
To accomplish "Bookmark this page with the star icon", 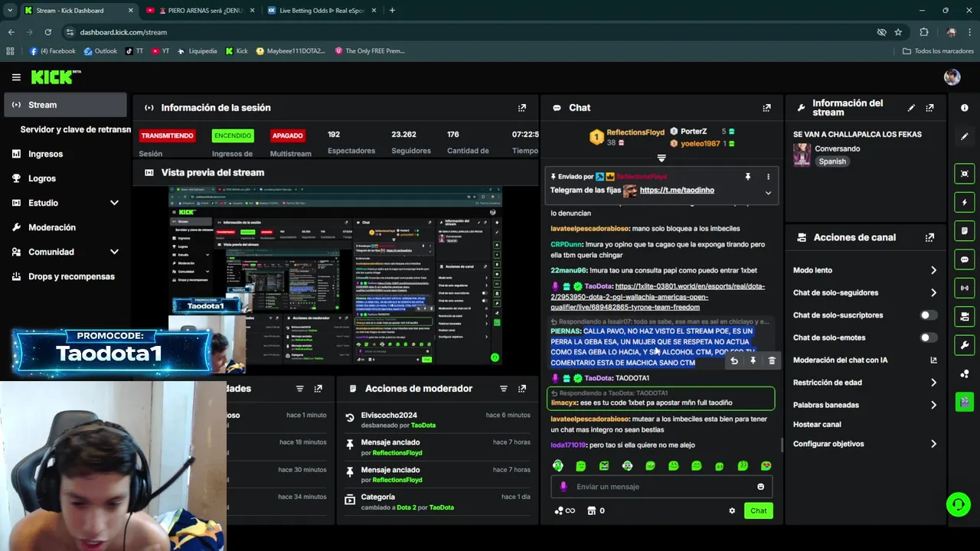I will coord(898,32).
